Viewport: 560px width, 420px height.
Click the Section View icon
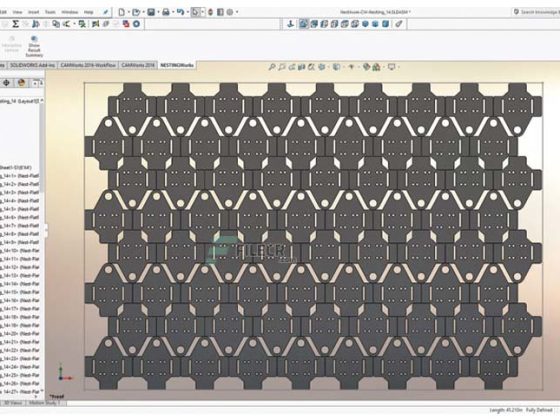pos(301,67)
